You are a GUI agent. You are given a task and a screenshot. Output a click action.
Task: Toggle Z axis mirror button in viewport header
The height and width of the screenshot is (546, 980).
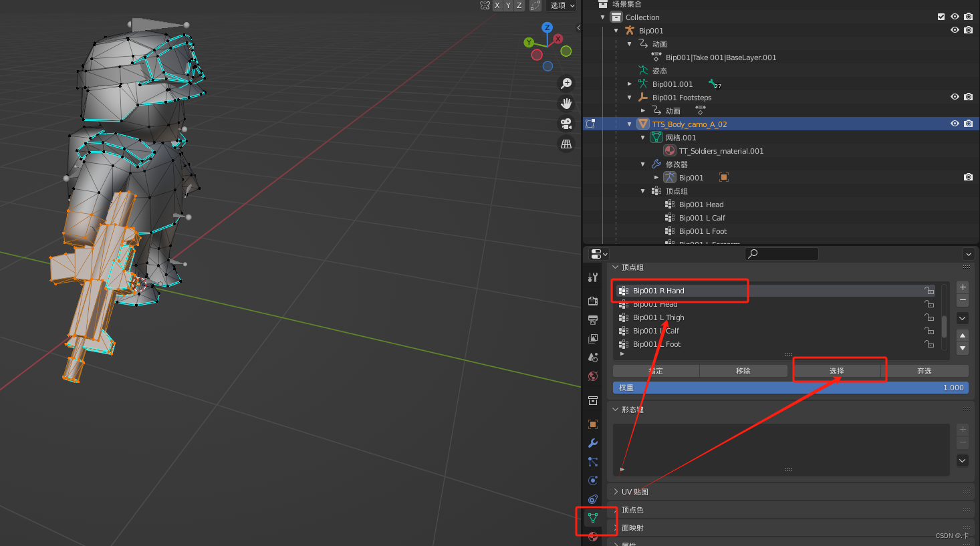tap(519, 5)
